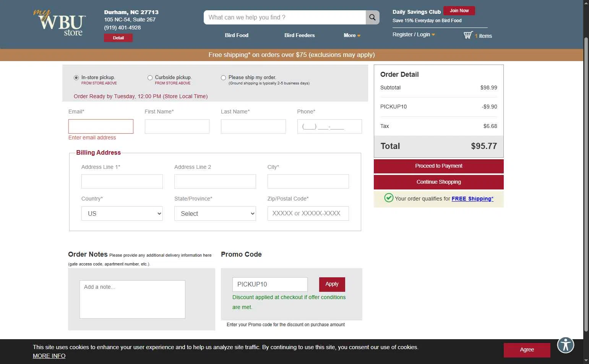This screenshot has height=364, width=589.
Task: Open the shopping cart icon
Action: 468,35
